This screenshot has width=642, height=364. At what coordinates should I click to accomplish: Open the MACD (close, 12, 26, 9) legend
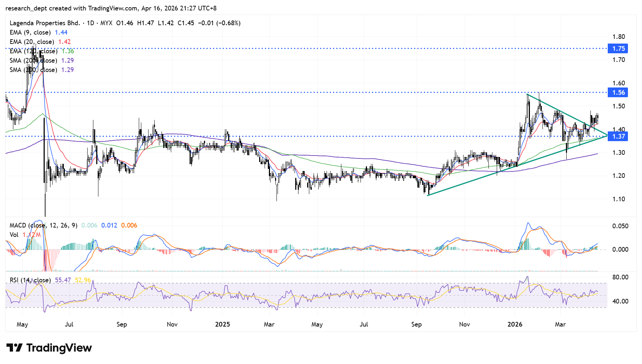point(43,225)
